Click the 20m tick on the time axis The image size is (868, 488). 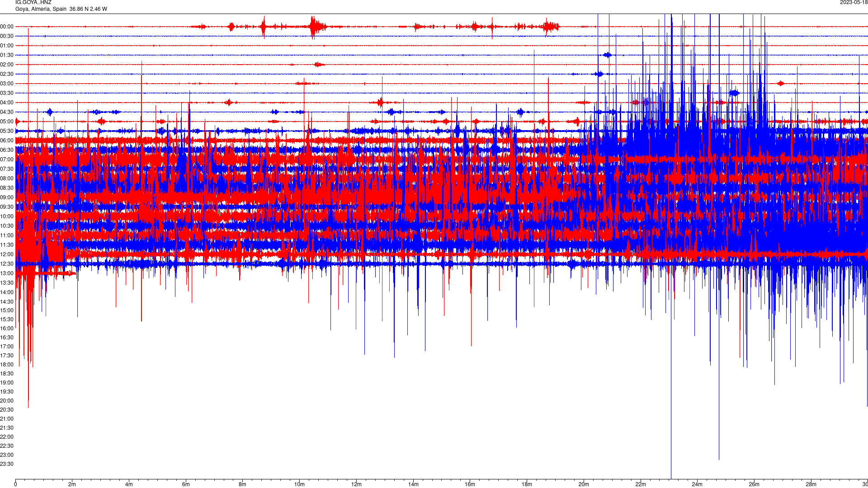pyautogui.click(x=584, y=484)
